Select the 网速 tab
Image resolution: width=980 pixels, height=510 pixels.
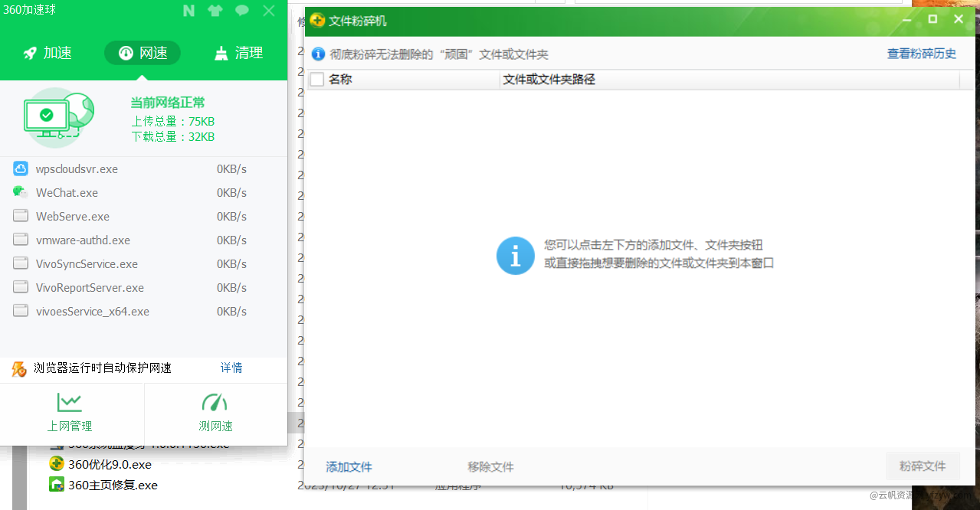[143, 53]
